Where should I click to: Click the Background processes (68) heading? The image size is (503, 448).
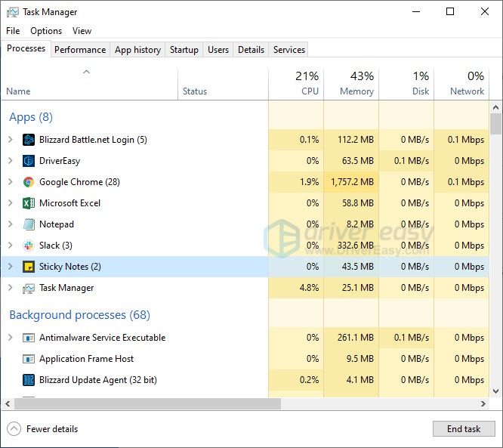tap(79, 315)
